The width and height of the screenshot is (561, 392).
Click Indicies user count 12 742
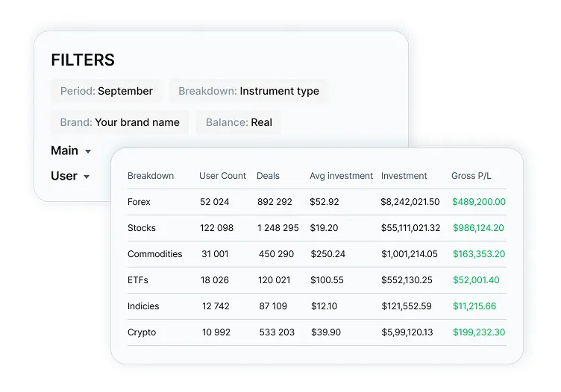216,306
